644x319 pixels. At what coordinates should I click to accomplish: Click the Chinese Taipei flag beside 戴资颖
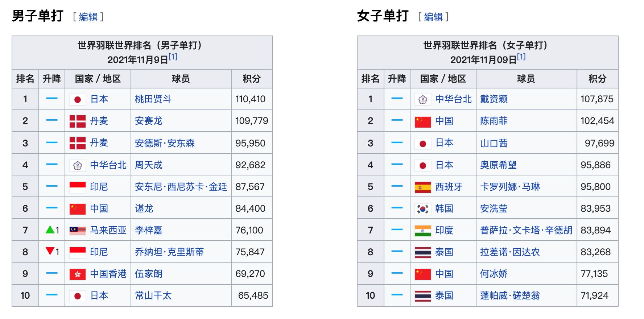[x=422, y=100]
